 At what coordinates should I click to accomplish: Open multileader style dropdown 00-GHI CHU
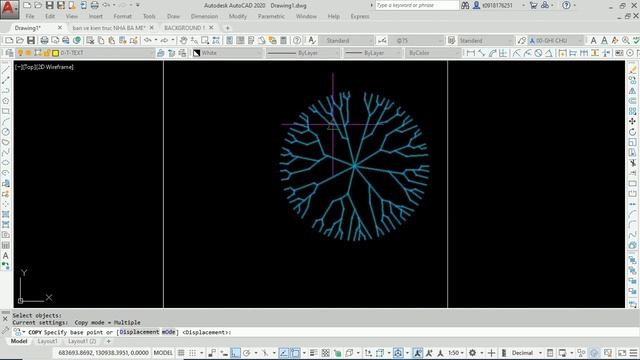(556, 40)
